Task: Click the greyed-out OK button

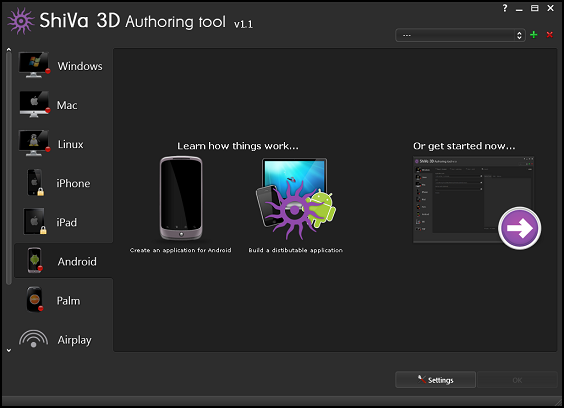Action: pos(517,380)
